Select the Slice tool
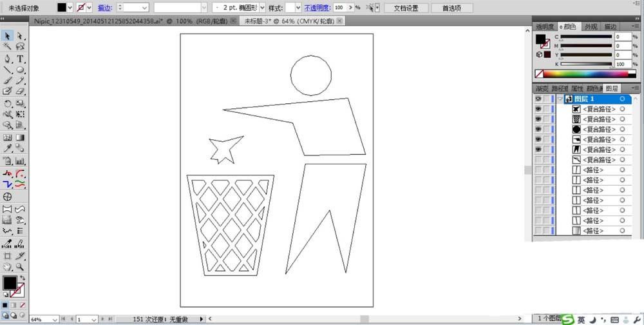 20,256
